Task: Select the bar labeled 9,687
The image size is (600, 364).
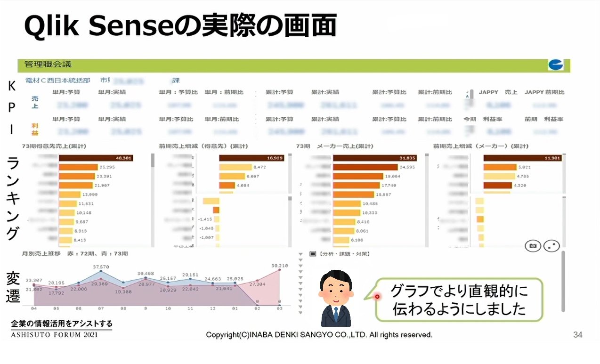Action: click(66, 222)
